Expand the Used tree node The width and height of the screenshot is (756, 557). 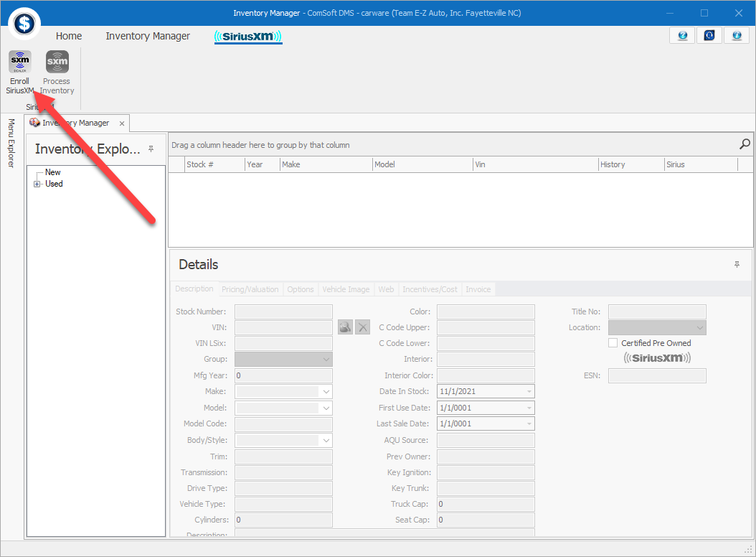[37, 184]
